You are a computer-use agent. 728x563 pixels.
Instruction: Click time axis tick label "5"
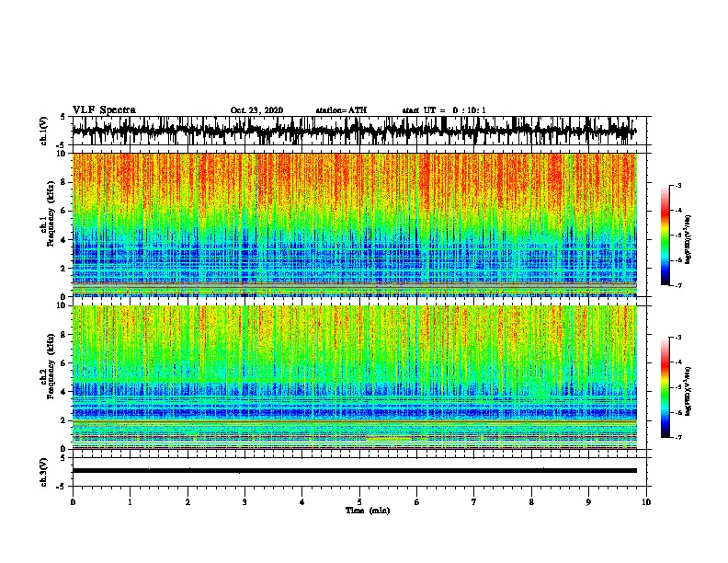tap(359, 502)
